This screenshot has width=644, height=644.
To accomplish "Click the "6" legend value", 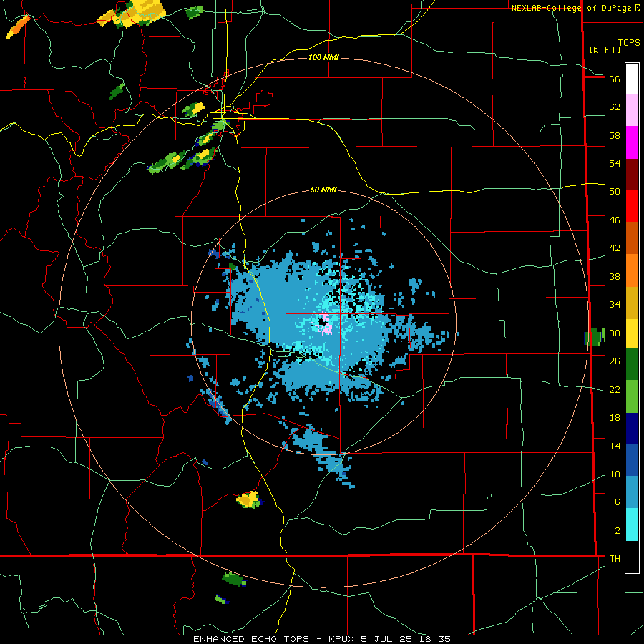I will (618, 502).
